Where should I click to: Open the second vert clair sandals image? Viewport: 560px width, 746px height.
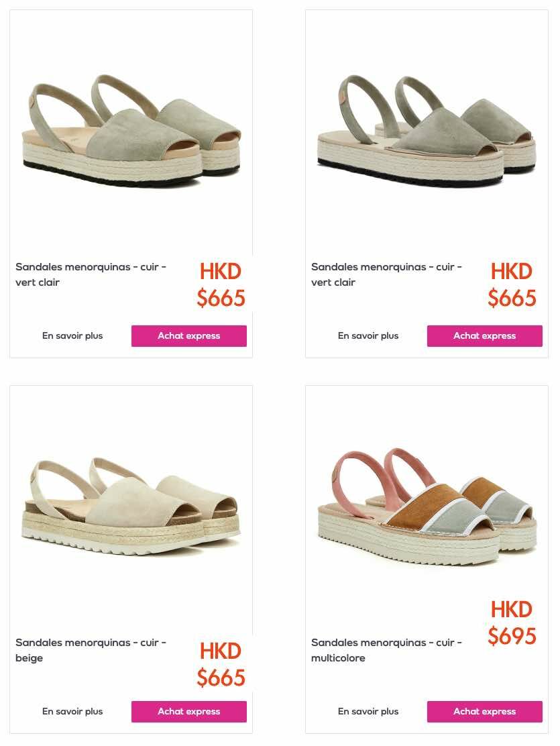point(427,131)
